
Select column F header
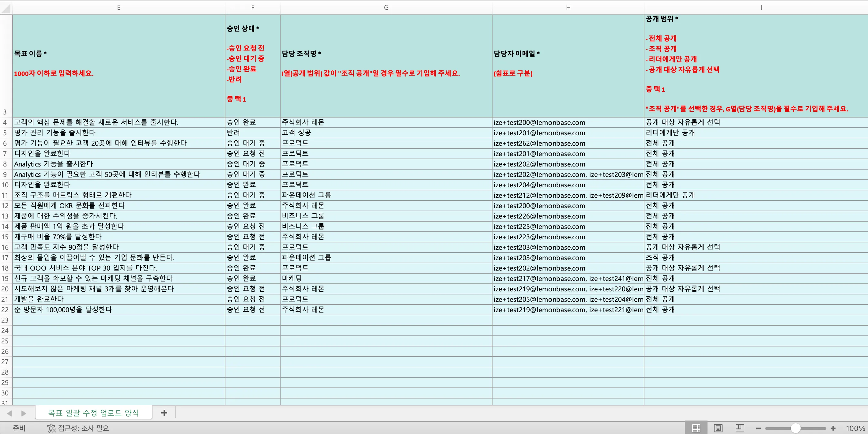click(x=253, y=7)
